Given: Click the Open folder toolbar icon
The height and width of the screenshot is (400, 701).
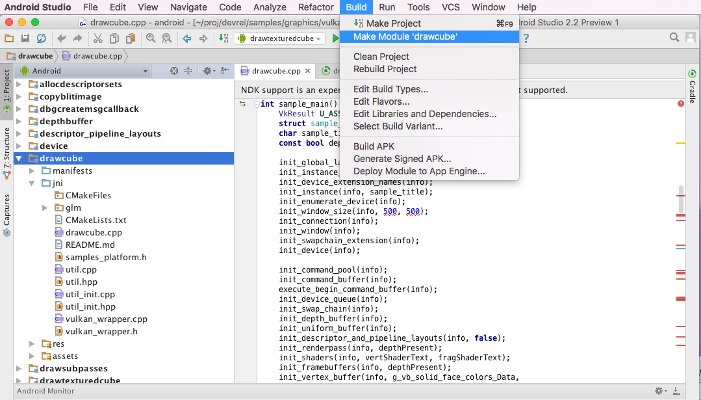Looking at the screenshot, I should click(x=9, y=38).
